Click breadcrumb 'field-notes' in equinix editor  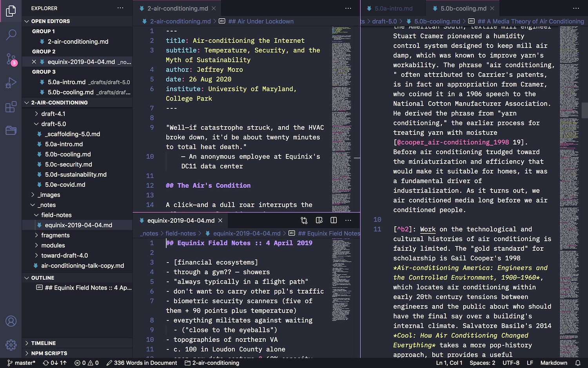[x=180, y=233]
